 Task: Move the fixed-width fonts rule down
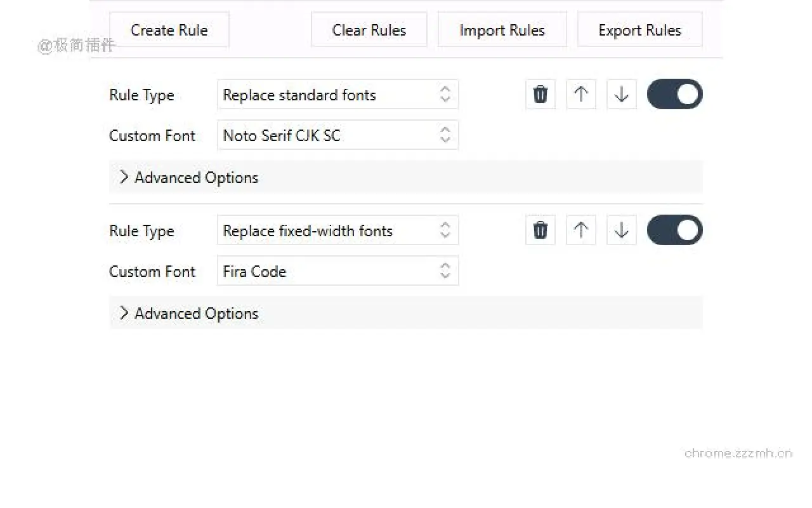coord(621,230)
